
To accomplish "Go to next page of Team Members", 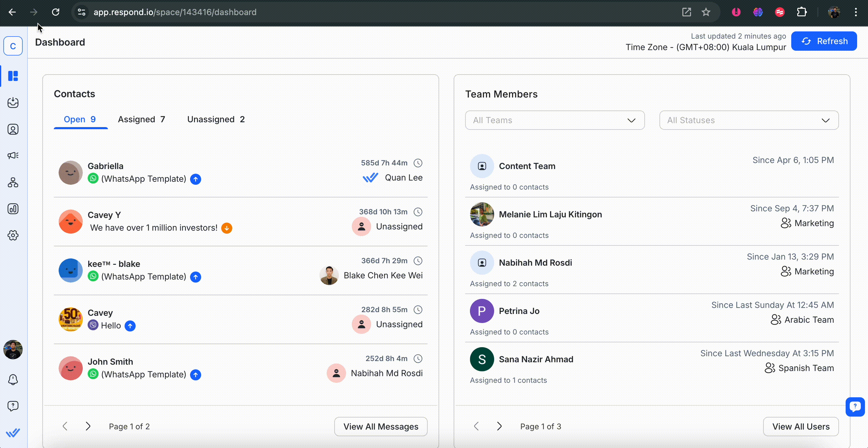I will pyautogui.click(x=499, y=427).
